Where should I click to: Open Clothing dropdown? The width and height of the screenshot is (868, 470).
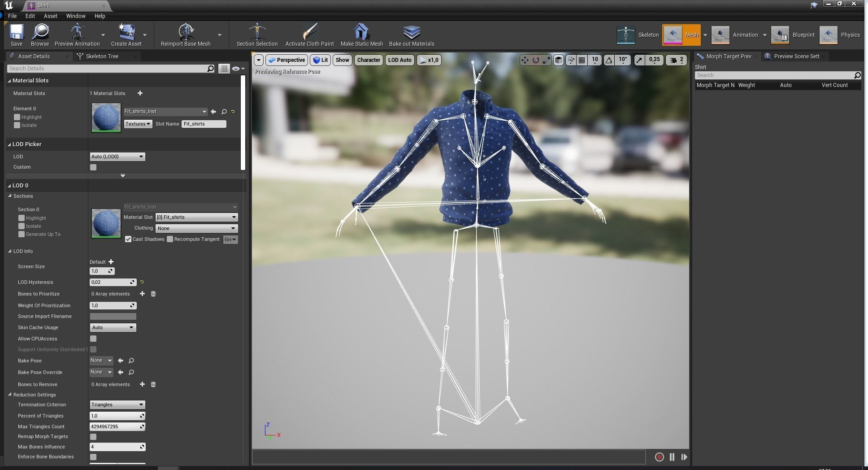196,228
